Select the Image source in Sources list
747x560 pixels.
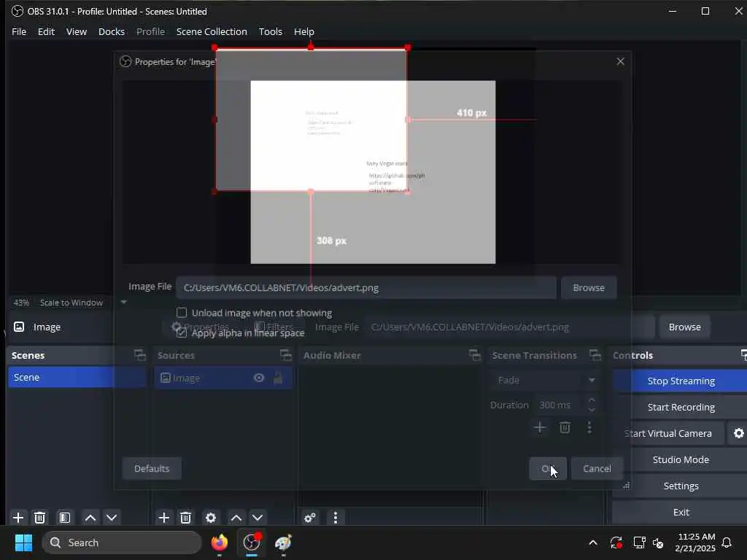(x=223, y=378)
